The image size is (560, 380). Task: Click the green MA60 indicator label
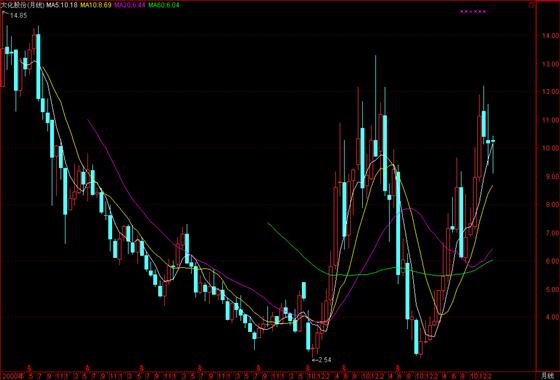(x=164, y=5)
